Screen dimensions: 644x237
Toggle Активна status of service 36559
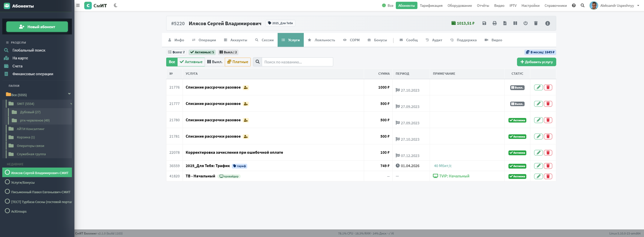click(x=517, y=166)
